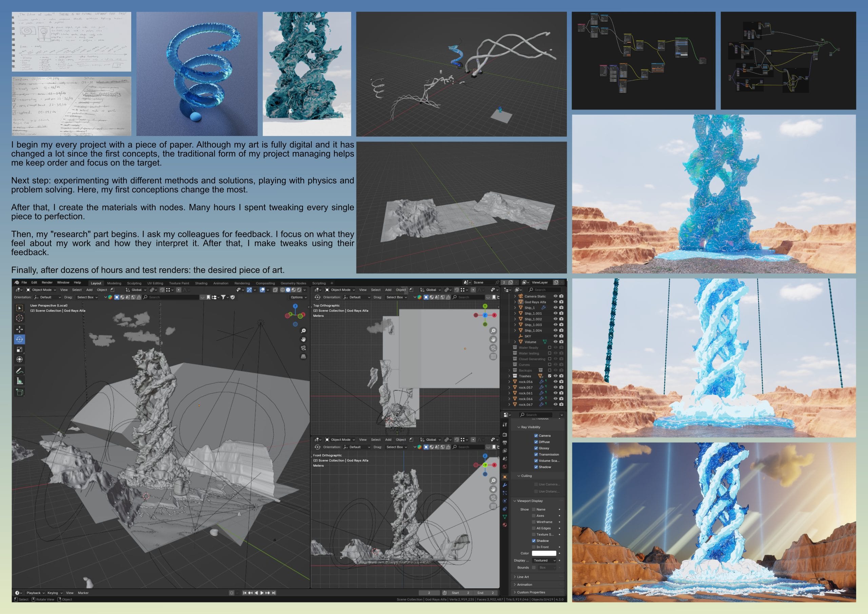Select the Annotate pencil tool
Viewport: 868px width, 614px height.
pos(20,371)
